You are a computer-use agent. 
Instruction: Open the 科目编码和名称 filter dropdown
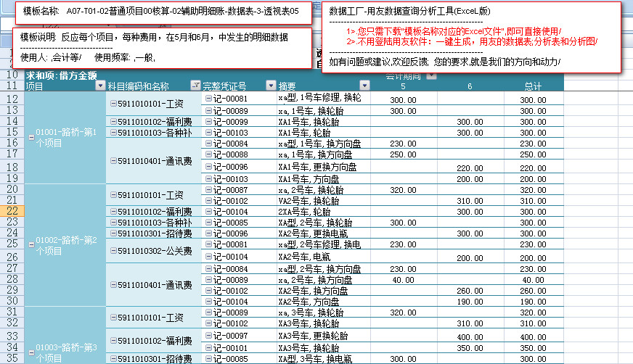click(x=195, y=86)
